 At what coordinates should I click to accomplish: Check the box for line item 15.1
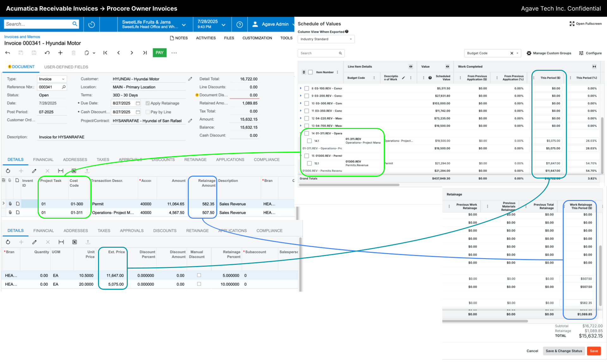310,163
